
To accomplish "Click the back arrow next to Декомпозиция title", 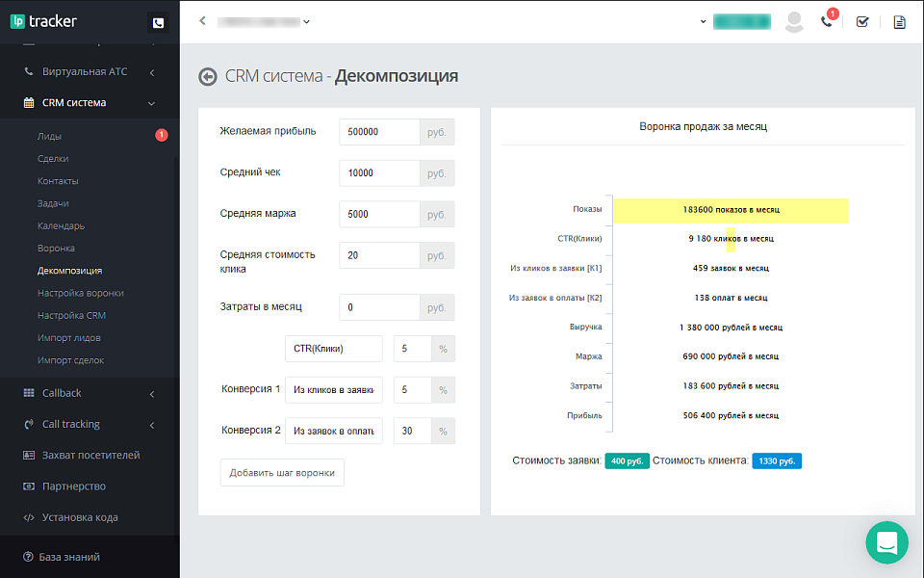I will (x=208, y=76).
